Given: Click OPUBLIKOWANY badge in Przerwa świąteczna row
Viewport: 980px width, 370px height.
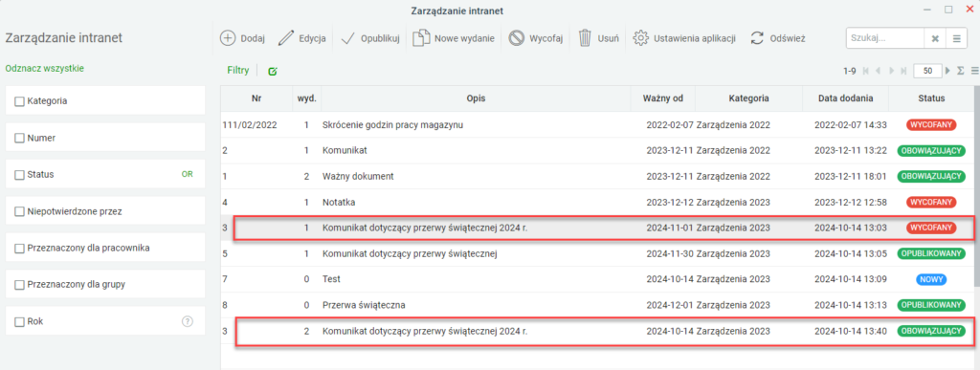Looking at the screenshot, I should click(x=931, y=305).
